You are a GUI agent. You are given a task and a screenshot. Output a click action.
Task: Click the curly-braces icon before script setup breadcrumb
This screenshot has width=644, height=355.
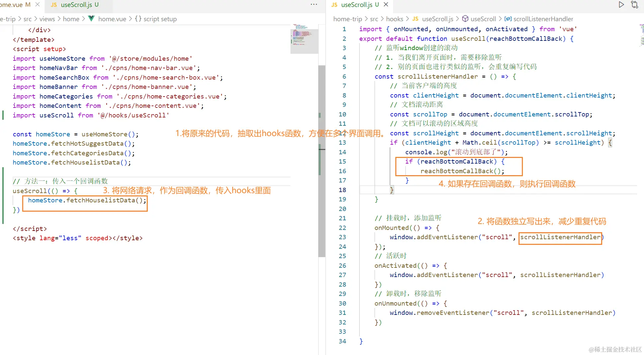pos(138,19)
